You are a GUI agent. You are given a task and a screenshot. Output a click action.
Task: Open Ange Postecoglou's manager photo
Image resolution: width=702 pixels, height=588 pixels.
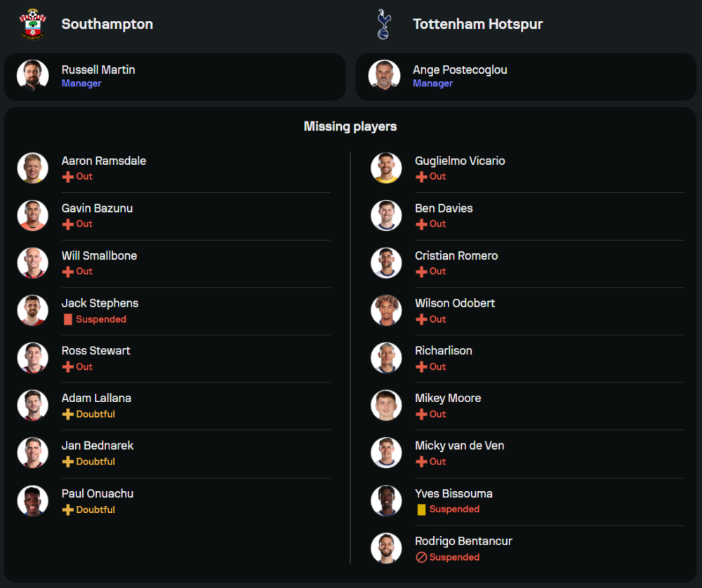point(384,76)
